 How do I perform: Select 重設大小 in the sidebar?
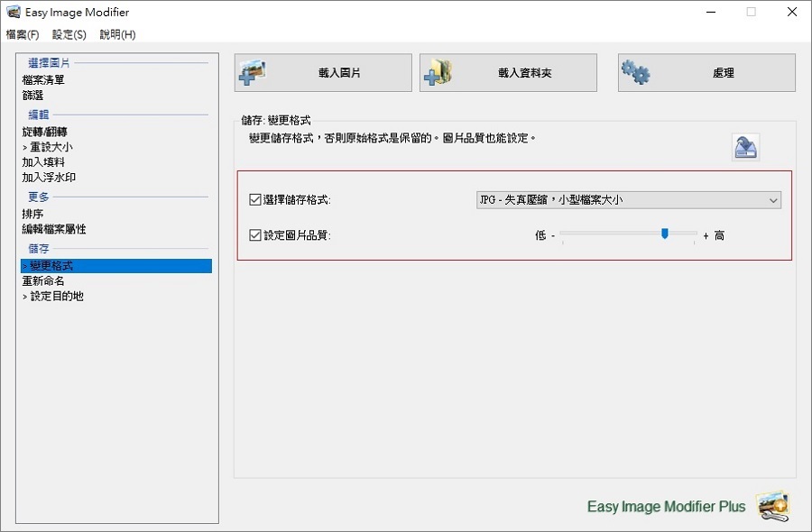48,147
